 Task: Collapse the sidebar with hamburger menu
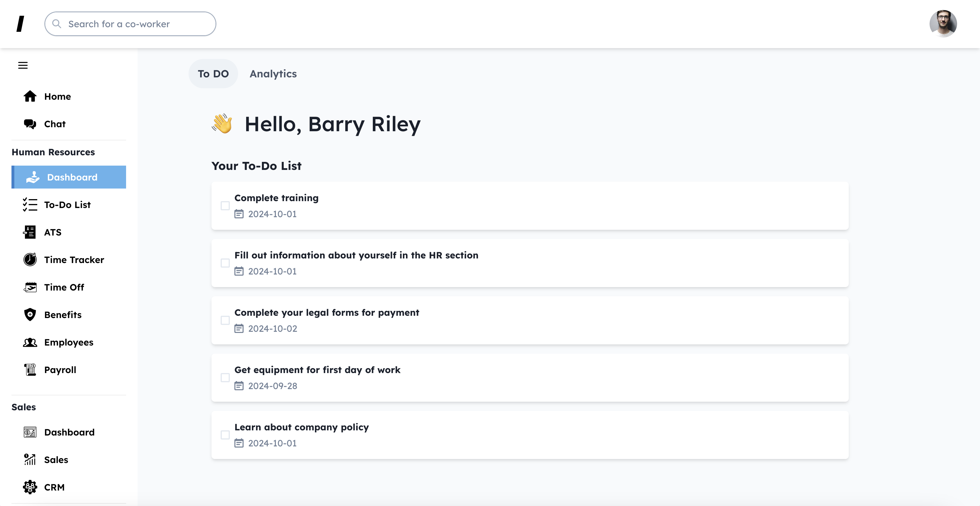[x=23, y=65]
